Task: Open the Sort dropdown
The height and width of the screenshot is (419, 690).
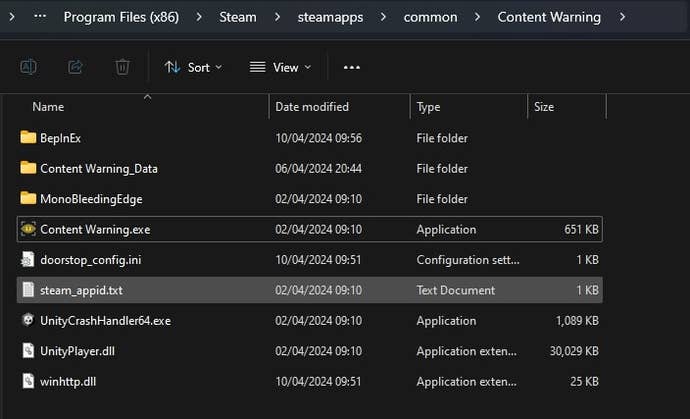Action: [x=193, y=67]
